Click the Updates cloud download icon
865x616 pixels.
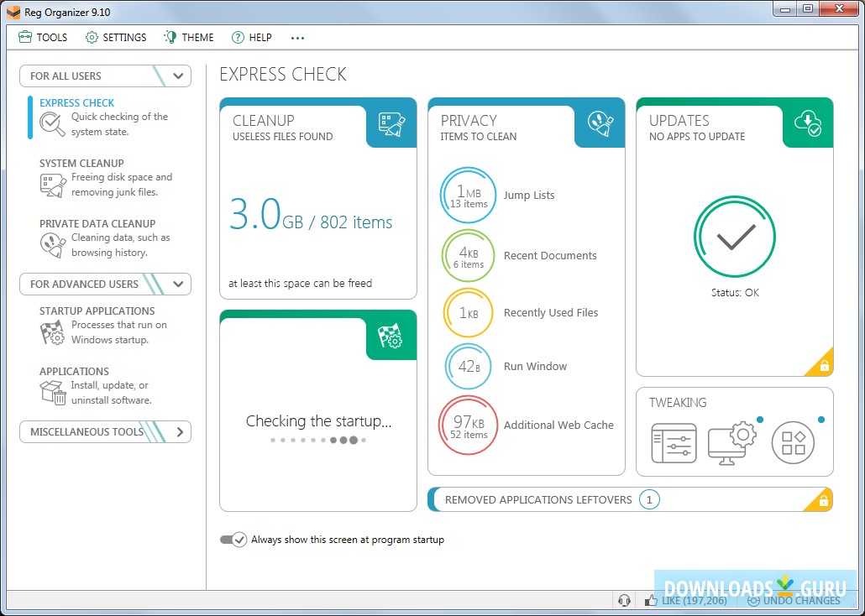pos(808,124)
